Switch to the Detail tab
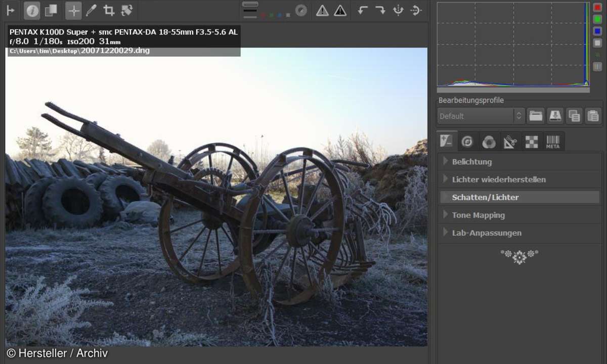This screenshot has width=607, height=364. tap(467, 142)
